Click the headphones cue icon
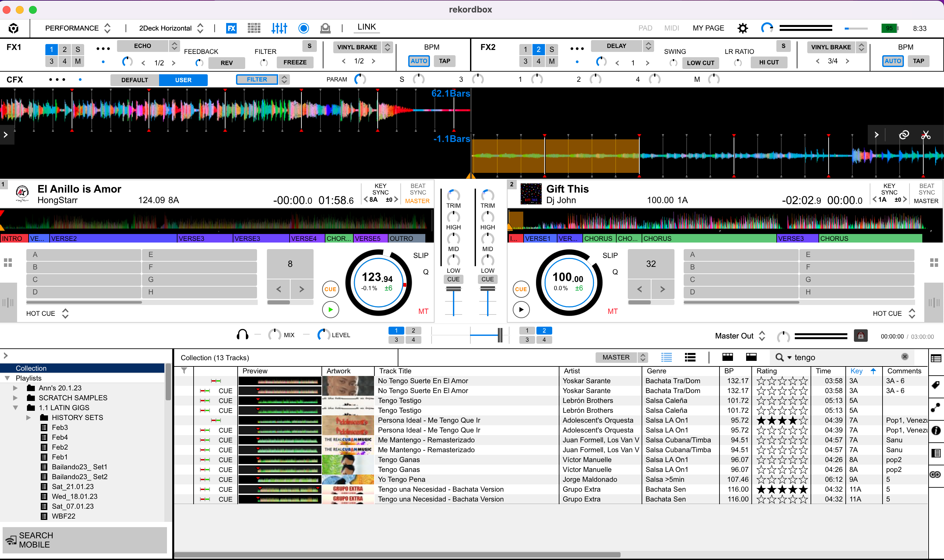Viewport: 944px width, 560px height. tap(242, 335)
